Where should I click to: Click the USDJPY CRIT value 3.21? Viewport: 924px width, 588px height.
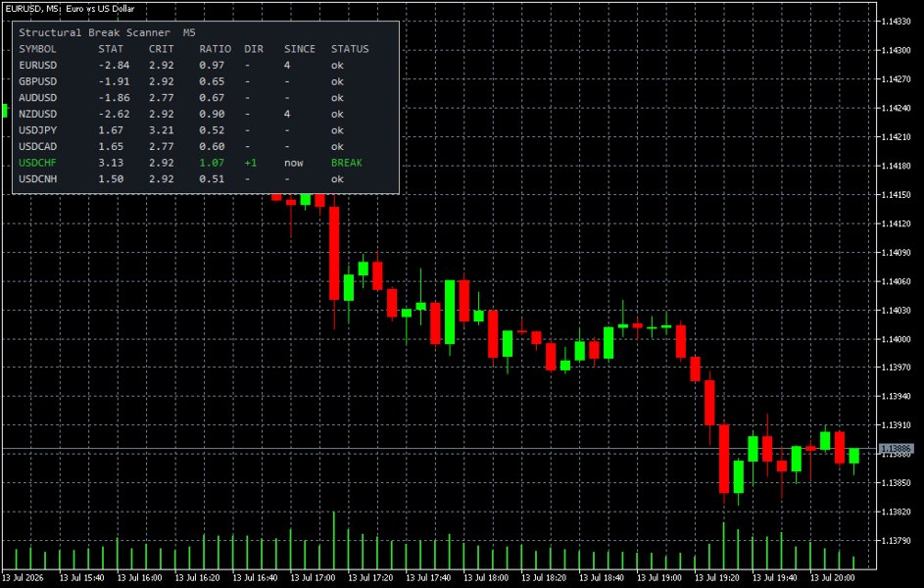161,130
